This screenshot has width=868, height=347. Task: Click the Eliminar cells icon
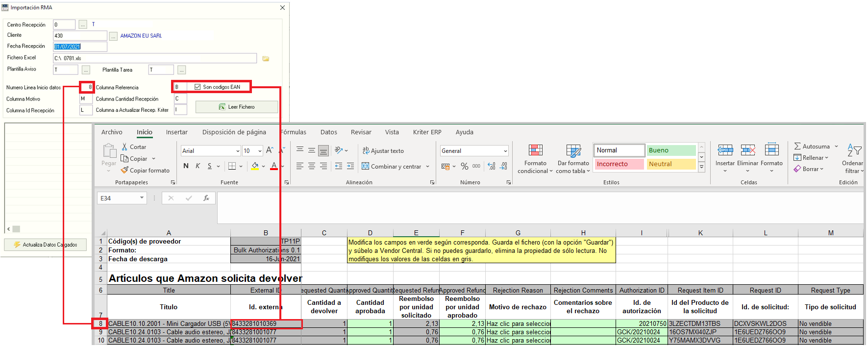point(748,150)
